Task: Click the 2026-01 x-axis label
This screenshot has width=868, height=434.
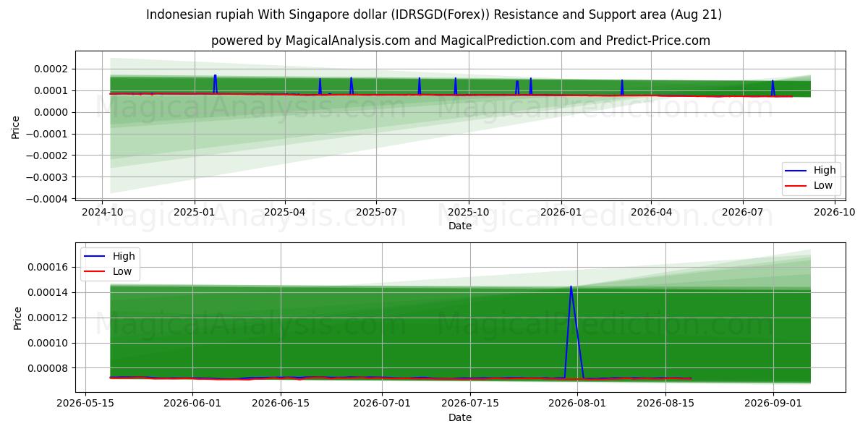Action: tap(561, 212)
